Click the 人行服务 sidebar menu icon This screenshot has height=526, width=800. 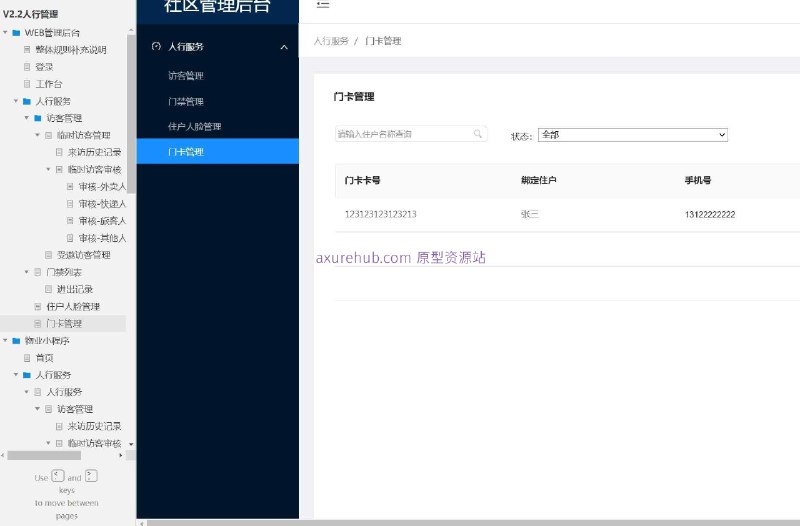click(x=156, y=46)
